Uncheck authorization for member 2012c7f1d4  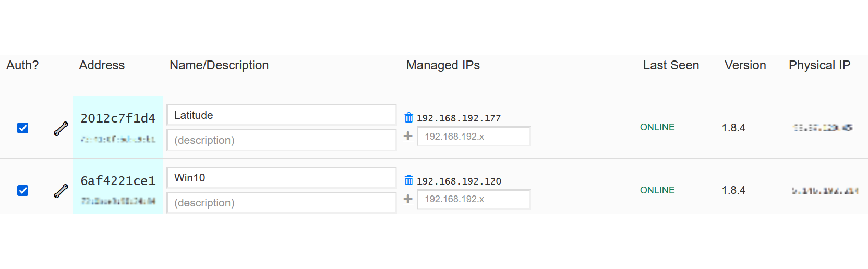tap(23, 128)
